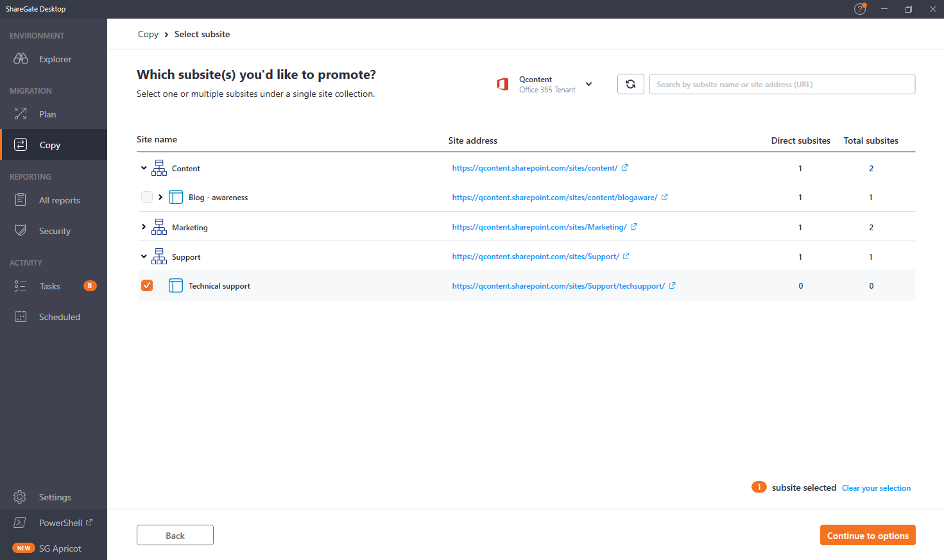Open Marketing URL external link icon
This screenshot has height=560, width=944.
coord(633,226)
